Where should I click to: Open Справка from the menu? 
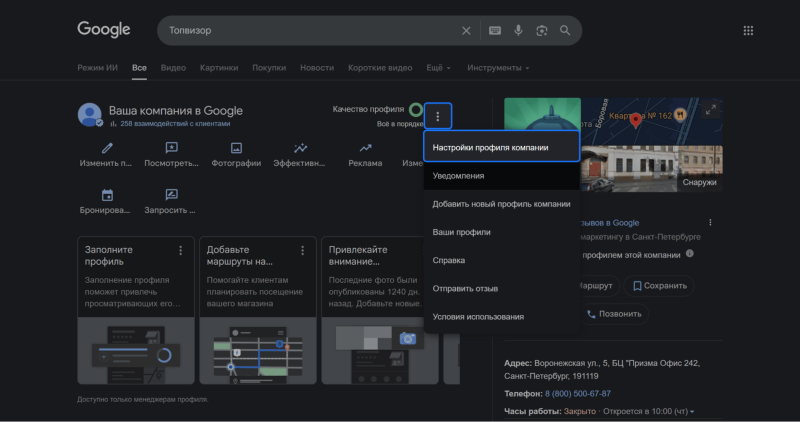coord(502,260)
